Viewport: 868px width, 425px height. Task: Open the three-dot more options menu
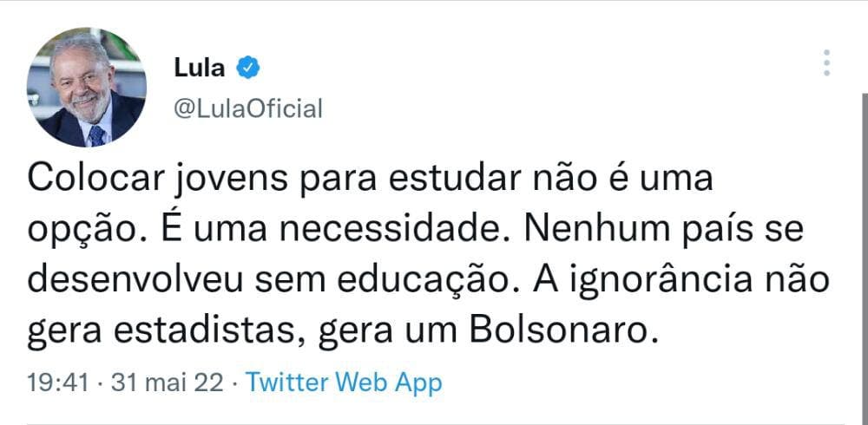pos(826,62)
